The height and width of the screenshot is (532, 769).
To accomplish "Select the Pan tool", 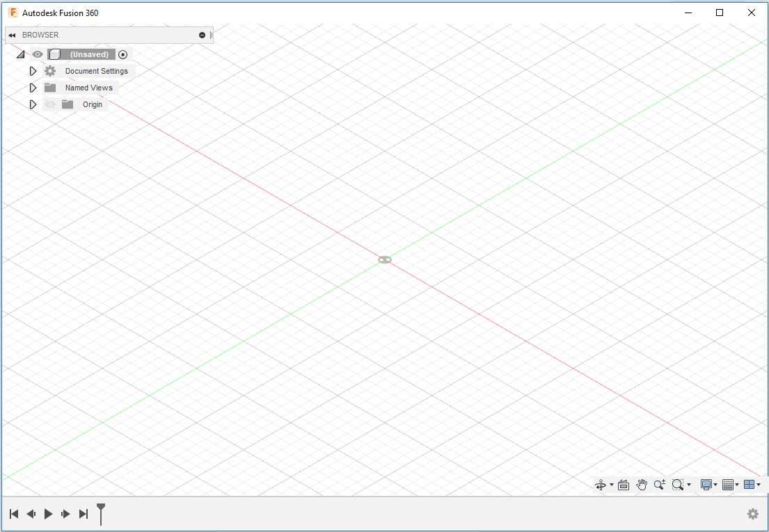I will coord(641,485).
